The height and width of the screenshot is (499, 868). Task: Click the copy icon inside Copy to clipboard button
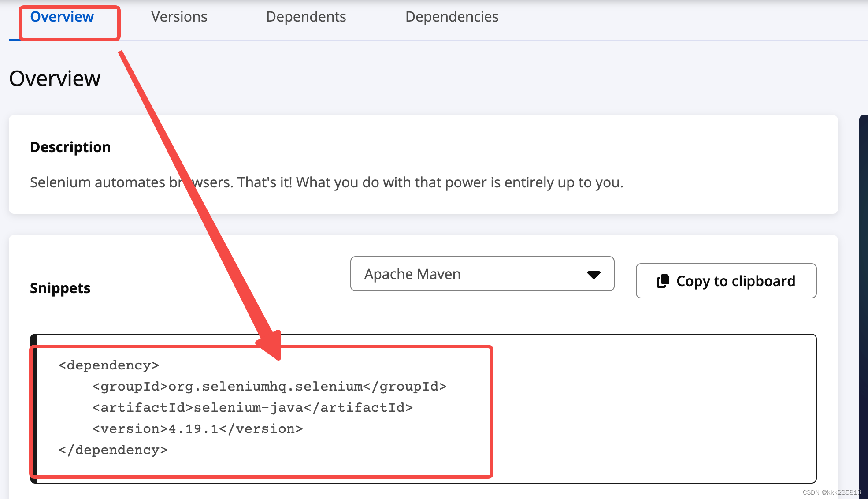(663, 281)
